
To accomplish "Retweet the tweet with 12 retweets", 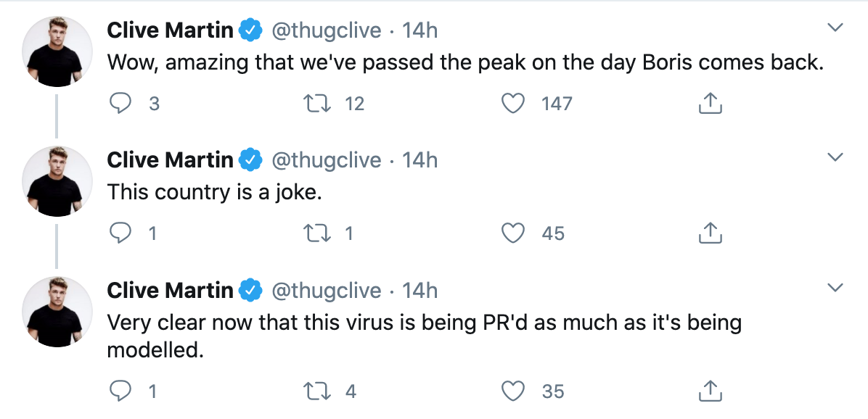I will 316,104.
